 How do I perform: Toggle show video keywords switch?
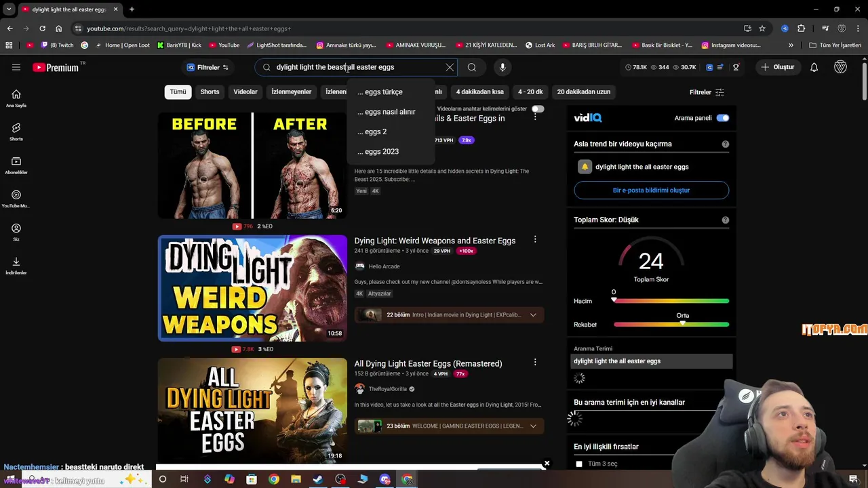(x=538, y=108)
